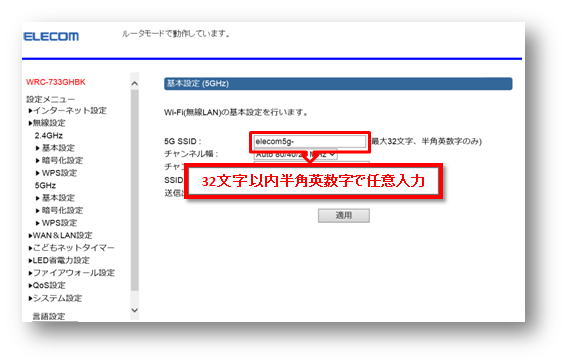Image resolution: width=567 pixels, height=364 pixels.
Task: Click the WRC-733GHBK model name
Action: 56,82
